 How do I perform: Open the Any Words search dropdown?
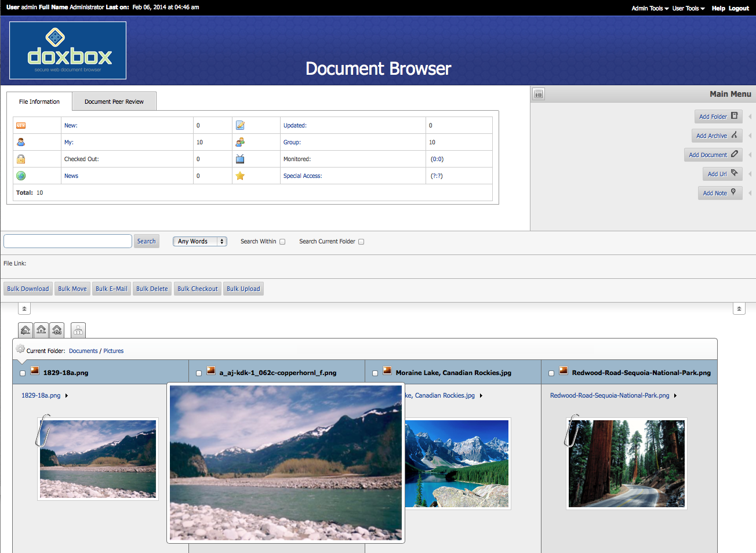coord(199,241)
